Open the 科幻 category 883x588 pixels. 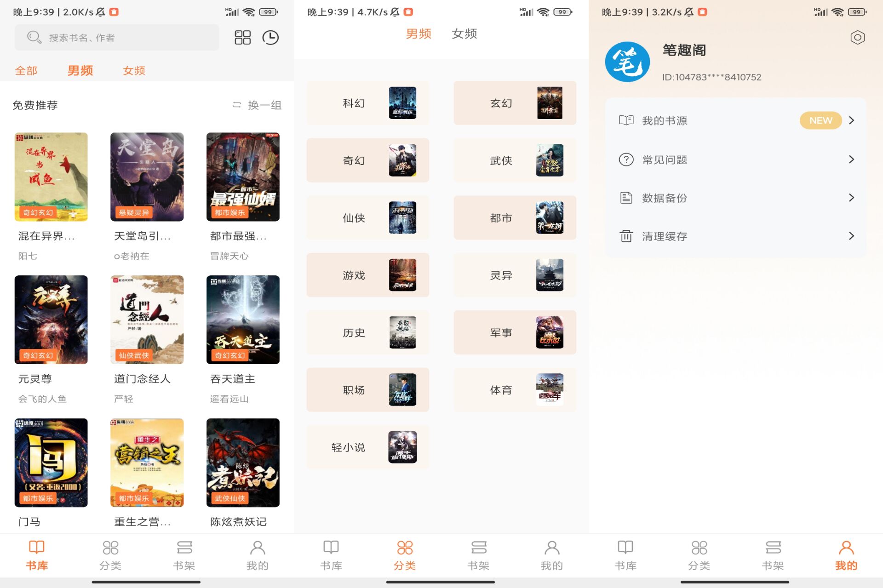click(367, 103)
